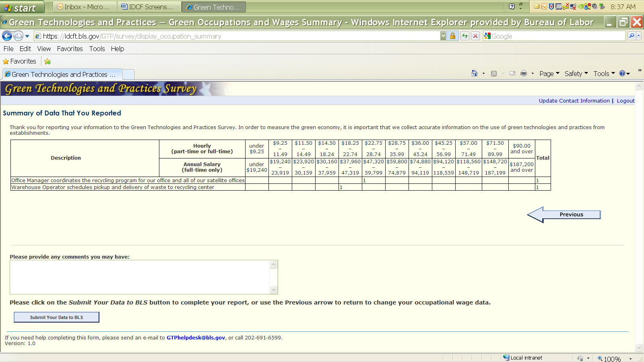
Task: Click the Print icon in command bar
Action: coord(523,74)
